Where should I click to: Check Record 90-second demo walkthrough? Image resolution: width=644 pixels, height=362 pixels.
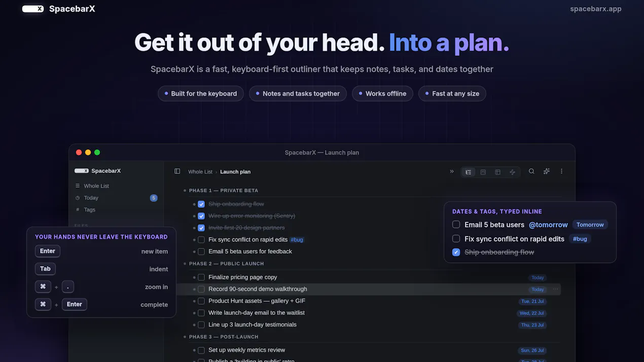pyautogui.click(x=201, y=289)
